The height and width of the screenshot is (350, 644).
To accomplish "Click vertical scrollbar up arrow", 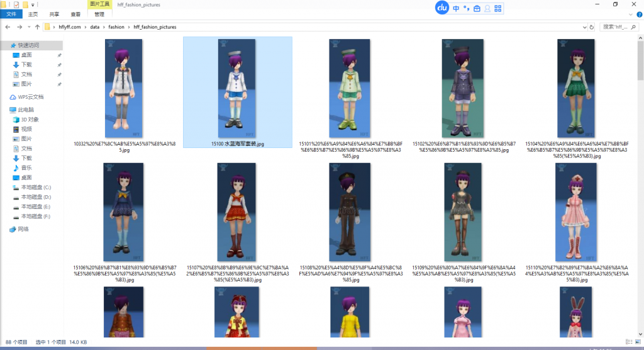I will tap(640, 38).
